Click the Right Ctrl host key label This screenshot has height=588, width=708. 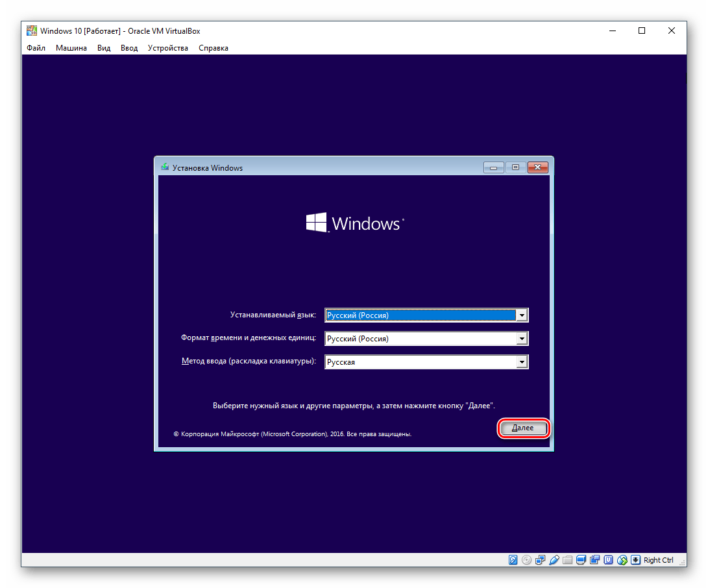(659, 560)
